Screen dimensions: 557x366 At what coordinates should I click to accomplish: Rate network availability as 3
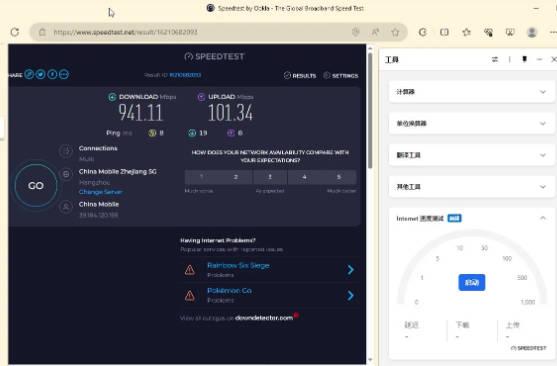coord(270,177)
